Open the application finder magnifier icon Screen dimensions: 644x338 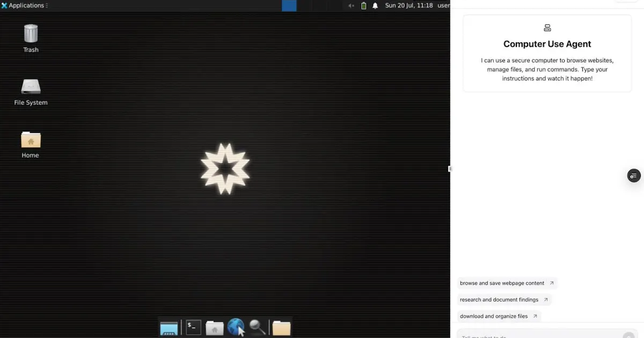point(258,327)
